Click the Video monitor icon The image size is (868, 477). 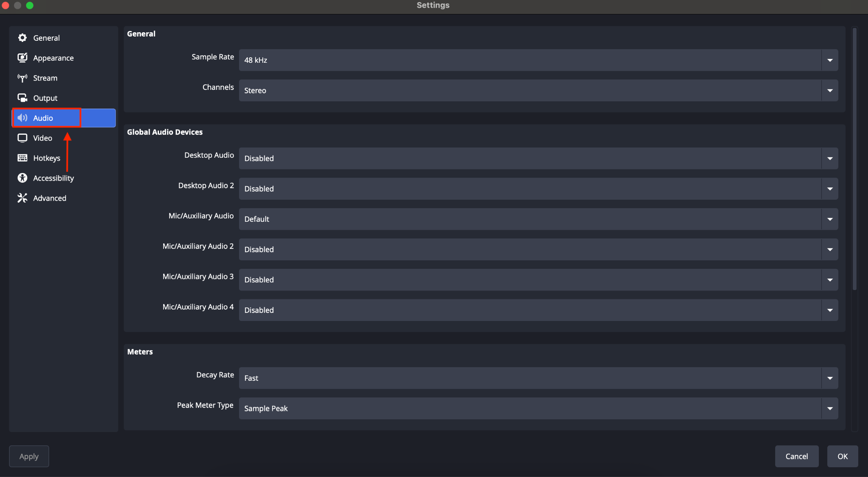click(22, 138)
